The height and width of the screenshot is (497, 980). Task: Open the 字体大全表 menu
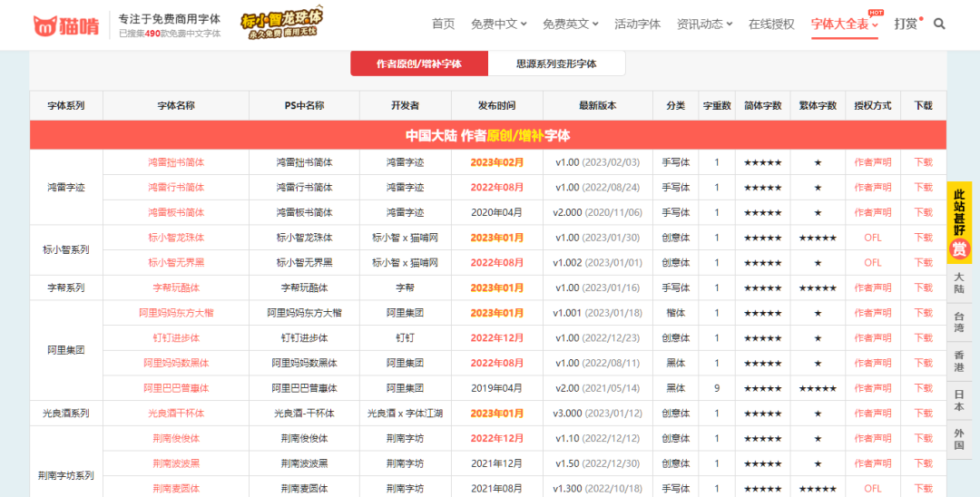tap(845, 24)
